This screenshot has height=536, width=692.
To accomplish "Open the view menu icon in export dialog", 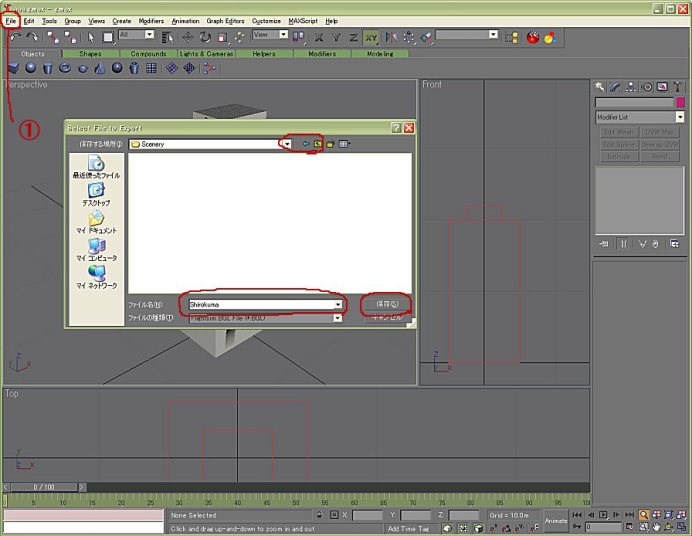I will tap(344, 144).
